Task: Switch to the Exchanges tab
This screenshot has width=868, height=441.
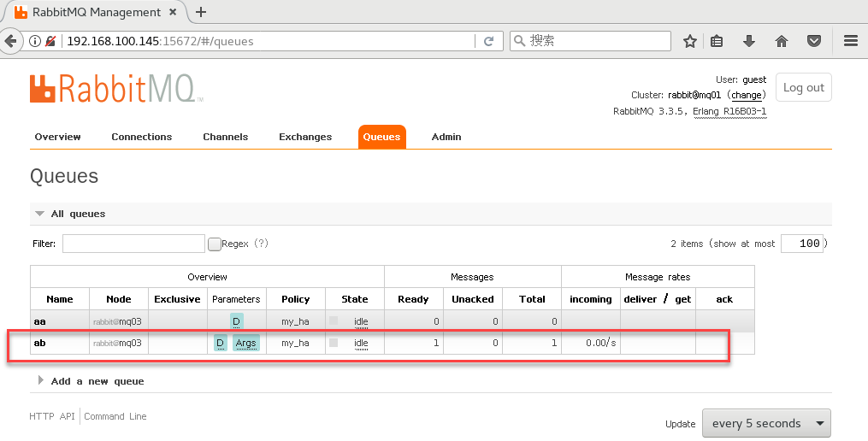Action: 305,138
